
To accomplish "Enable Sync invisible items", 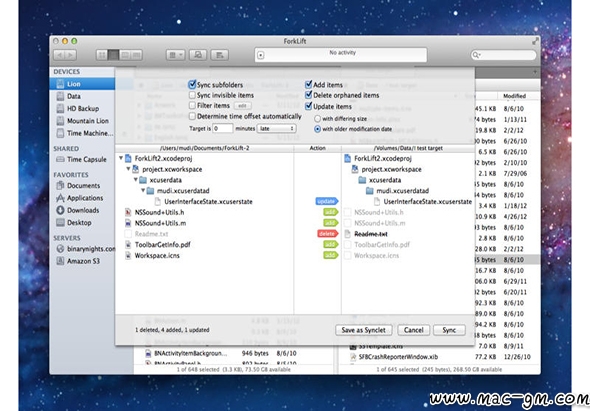I will coord(192,95).
